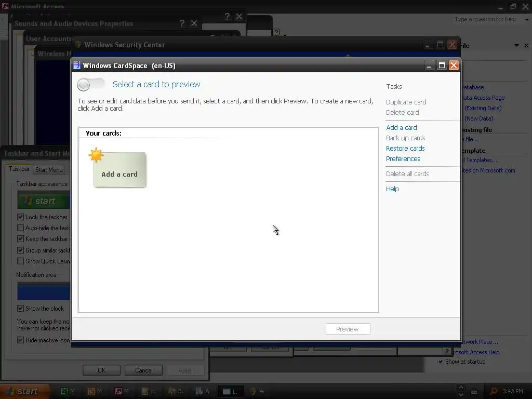Open the Restore cards task
This screenshot has width=532, height=399.
405,148
